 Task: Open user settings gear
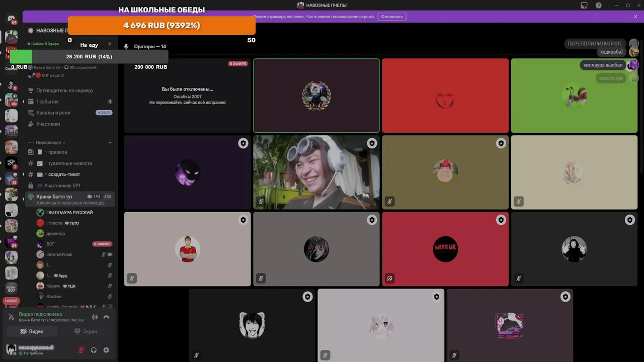coord(106,350)
